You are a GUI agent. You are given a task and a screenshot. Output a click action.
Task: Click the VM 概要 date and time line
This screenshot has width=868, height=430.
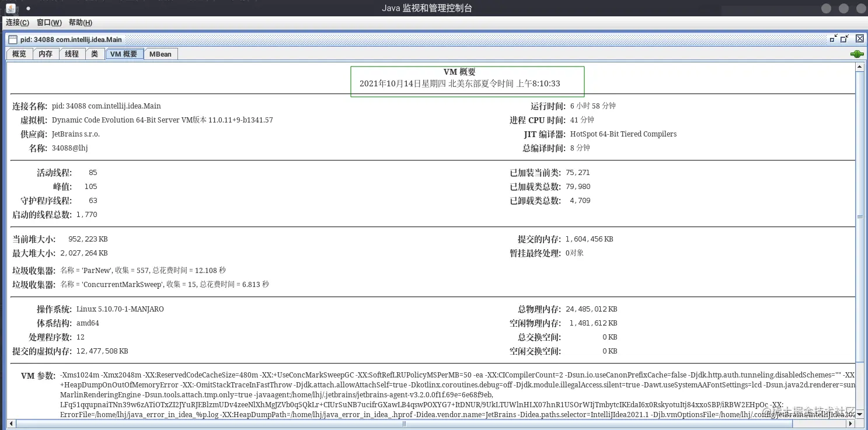point(460,83)
